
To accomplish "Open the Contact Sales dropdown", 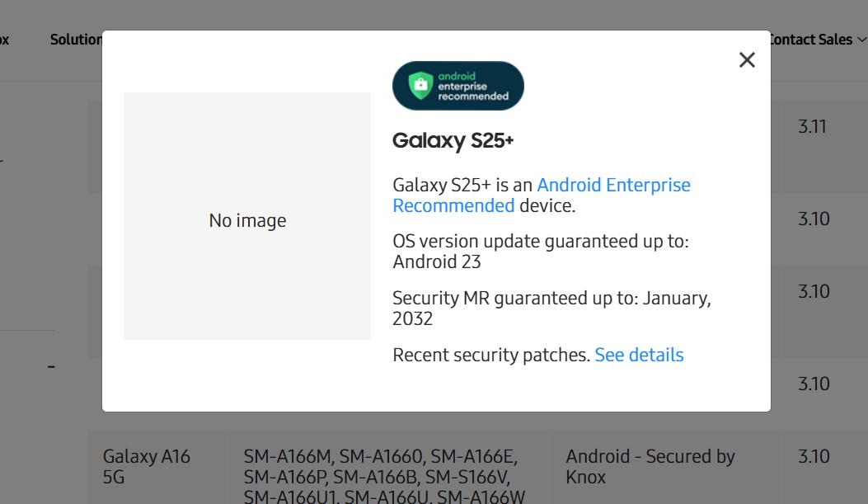I will tap(810, 39).
